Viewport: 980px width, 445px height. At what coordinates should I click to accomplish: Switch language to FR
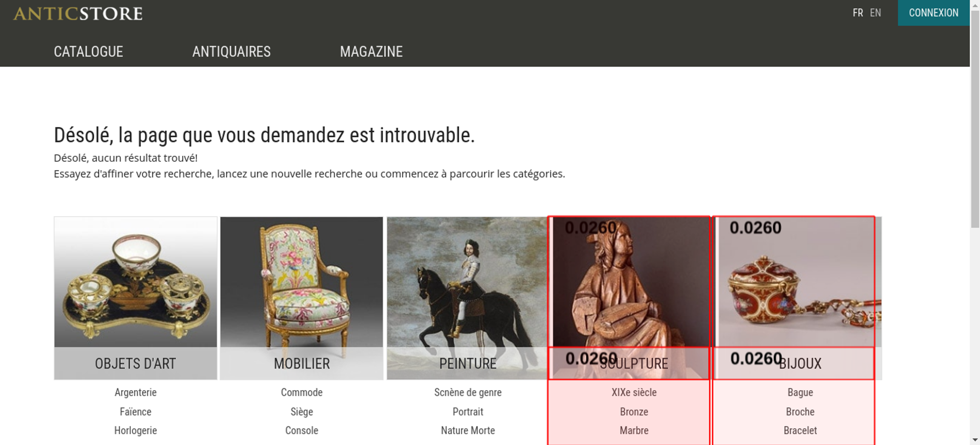pos(857,13)
